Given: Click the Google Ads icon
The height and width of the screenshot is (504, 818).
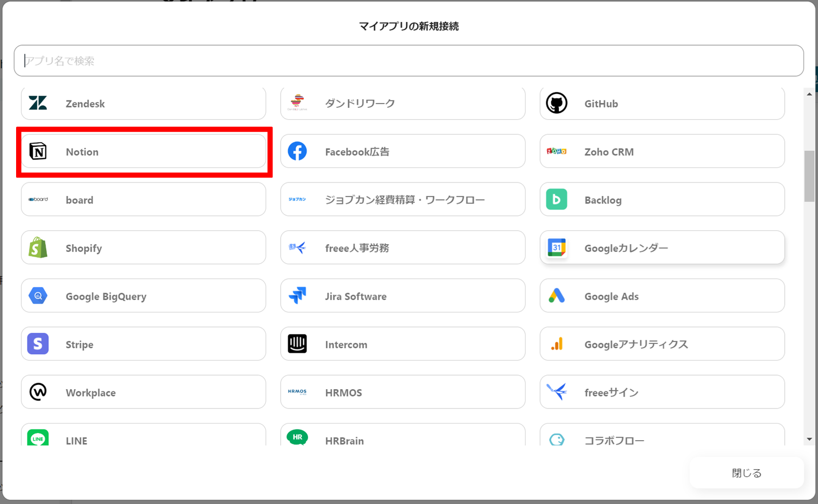Looking at the screenshot, I should (557, 296).
